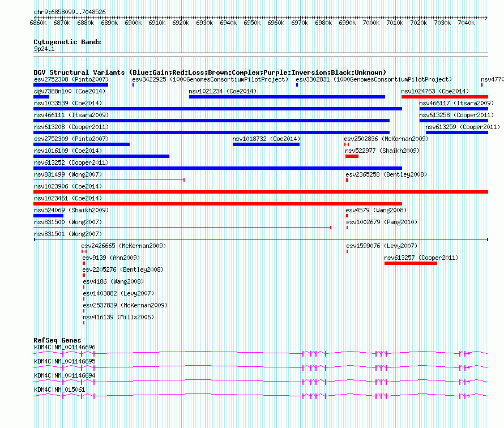Open nsv613258 (Cooper2011) variant

pos(456,115)
